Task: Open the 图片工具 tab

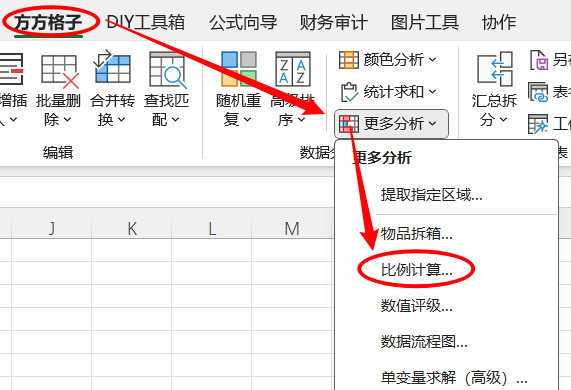Action: click(x=425, y=22)
